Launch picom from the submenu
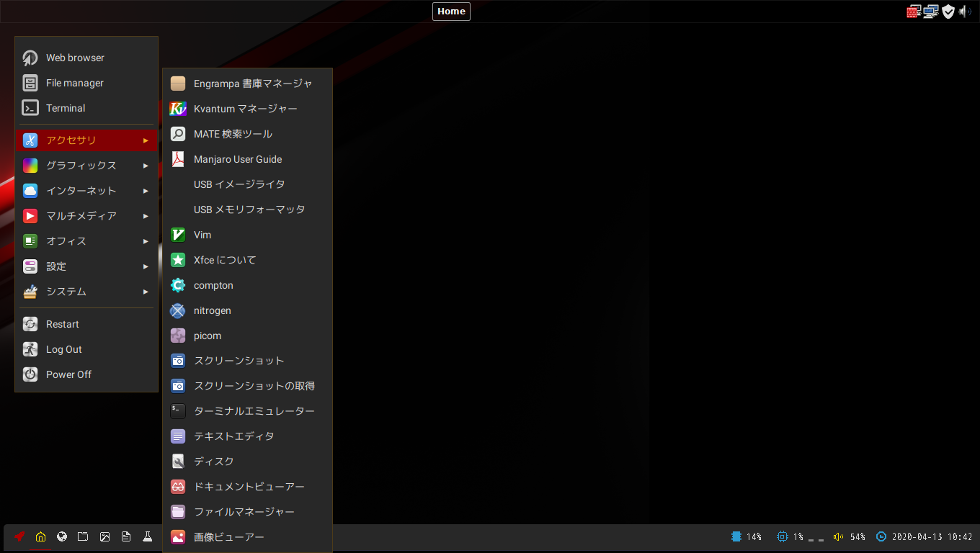The height and width of the screenshot is (553, 980). [247, 336]
